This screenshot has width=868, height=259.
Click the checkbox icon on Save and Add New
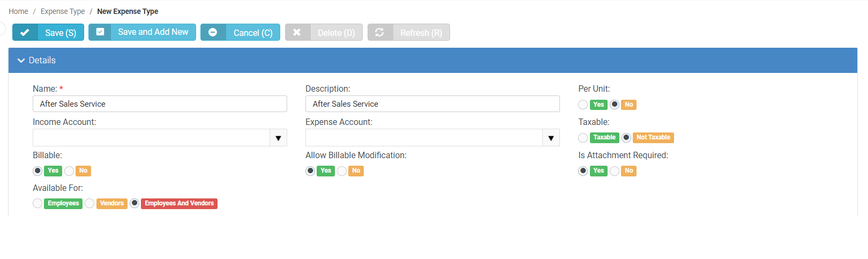point(100,32)
